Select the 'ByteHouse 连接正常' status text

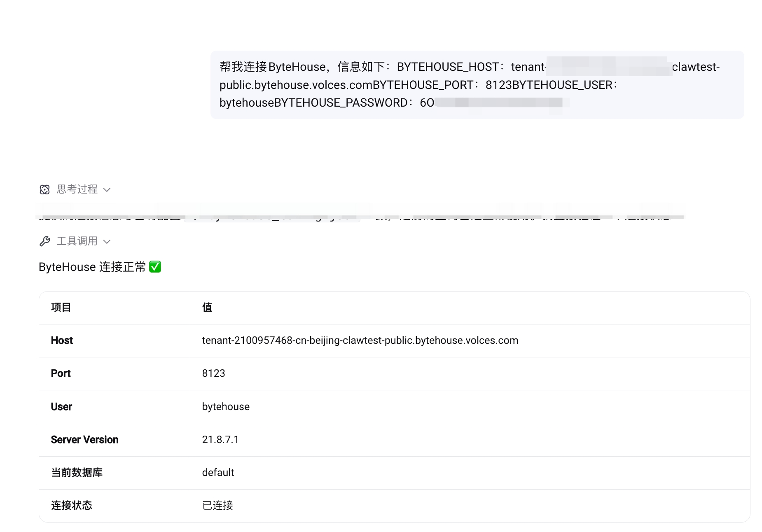pos(92,267)
